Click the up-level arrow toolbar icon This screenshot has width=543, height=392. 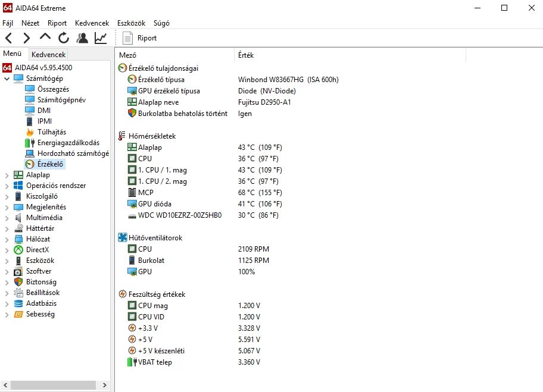click(45, 37)
